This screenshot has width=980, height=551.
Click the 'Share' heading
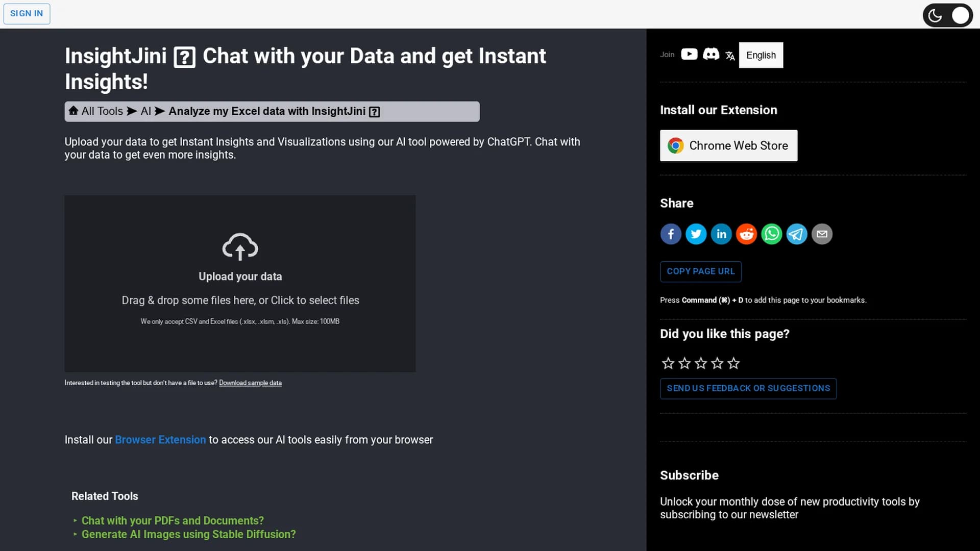(676, 203)
